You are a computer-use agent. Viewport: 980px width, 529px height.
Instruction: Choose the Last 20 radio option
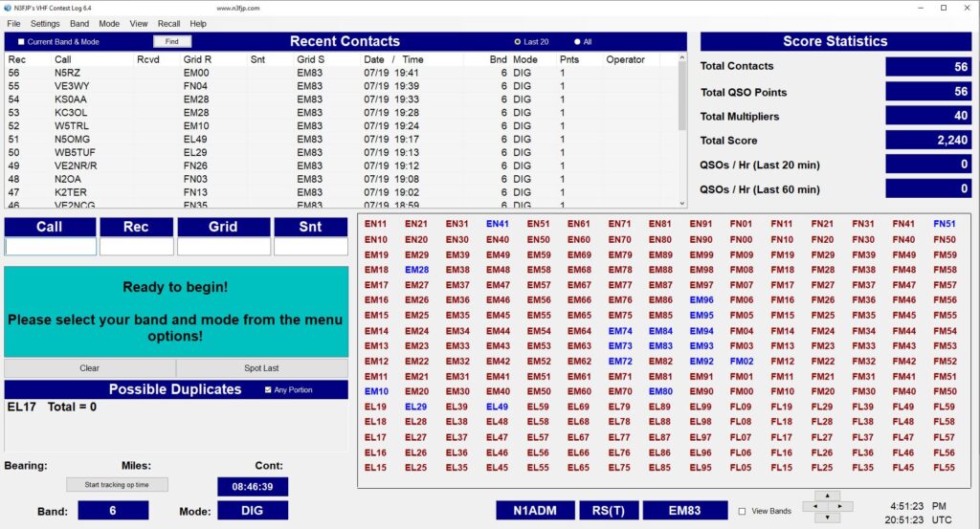(519, 42)
